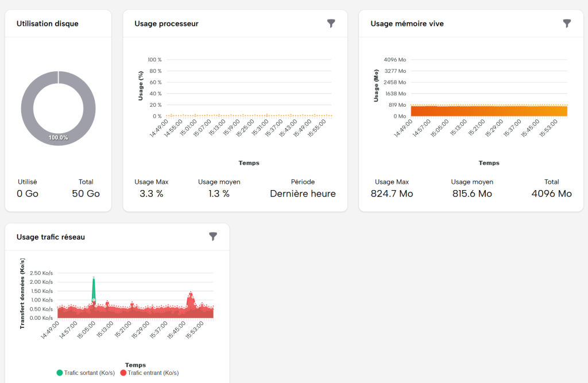588x383 pixels.
Task: Click the gray disk usage donut ring
Action: pos(28,108)
